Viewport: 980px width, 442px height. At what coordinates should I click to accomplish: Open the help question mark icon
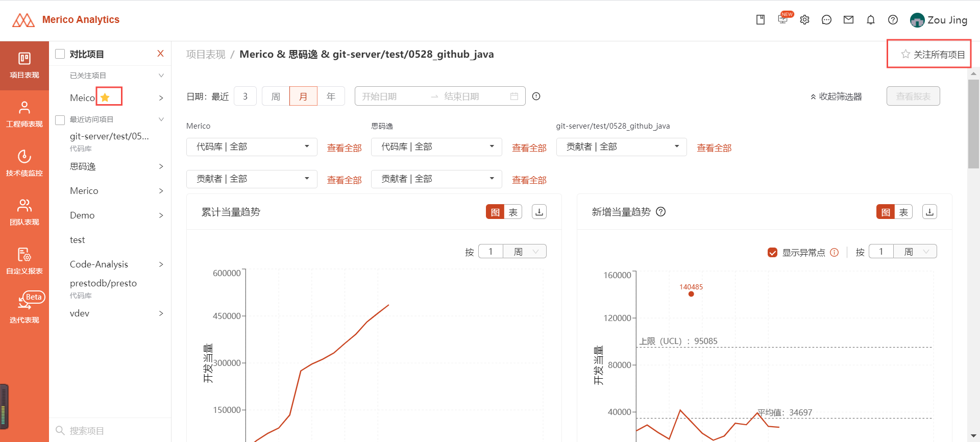893,20
